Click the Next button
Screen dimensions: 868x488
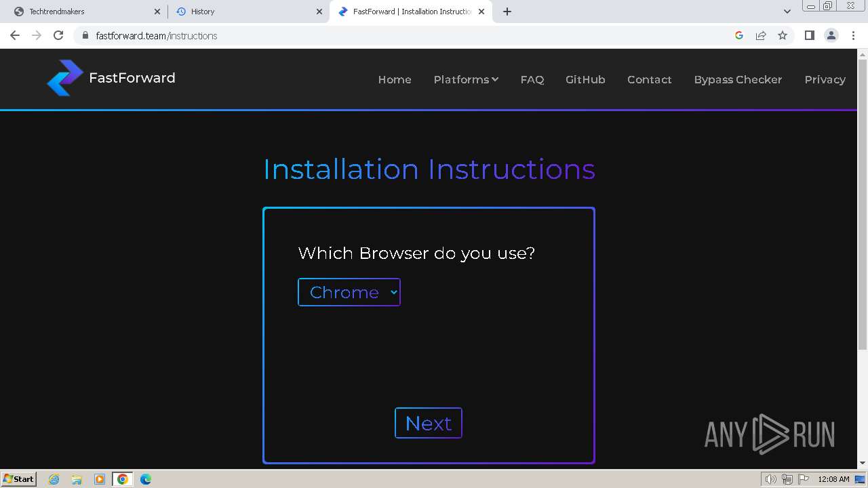tap(429, 423)
